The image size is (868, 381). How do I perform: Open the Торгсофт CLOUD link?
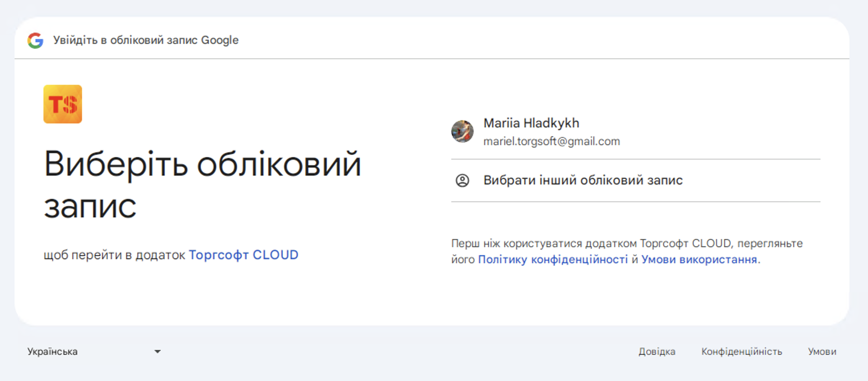[x=243, y=254]
